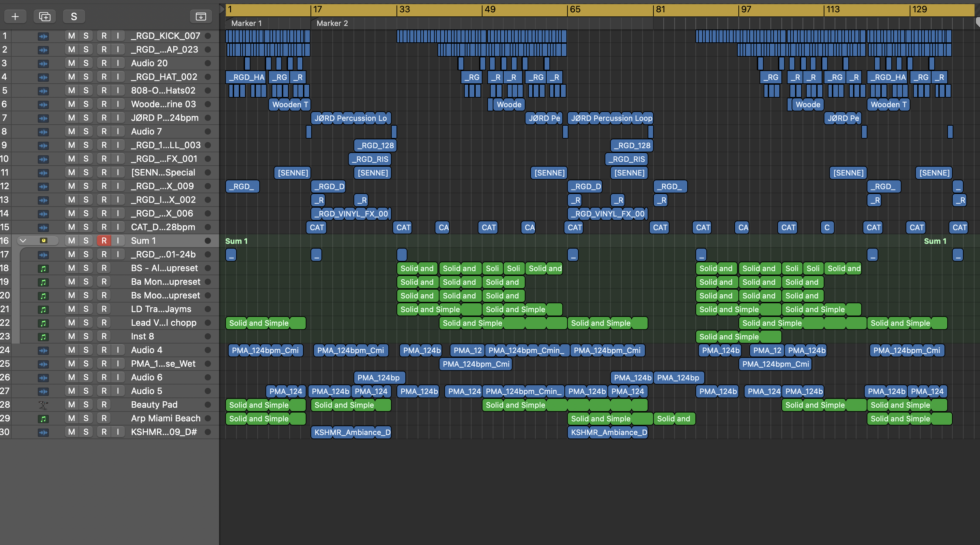The height and width of the screenshot is (545, 980).
Task: Mute the Lead V...l chopp track
Action: tap(72, 323)
